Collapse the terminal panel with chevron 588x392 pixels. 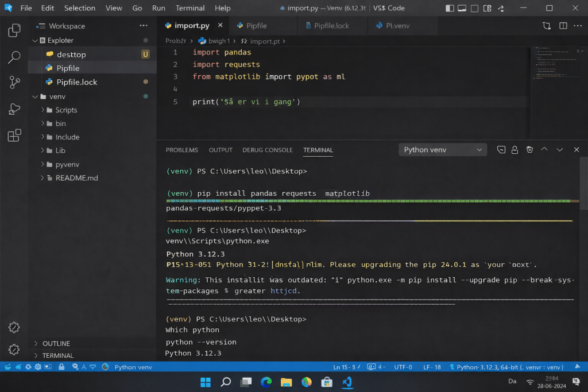pyautogui.click(x=559, y=149)
